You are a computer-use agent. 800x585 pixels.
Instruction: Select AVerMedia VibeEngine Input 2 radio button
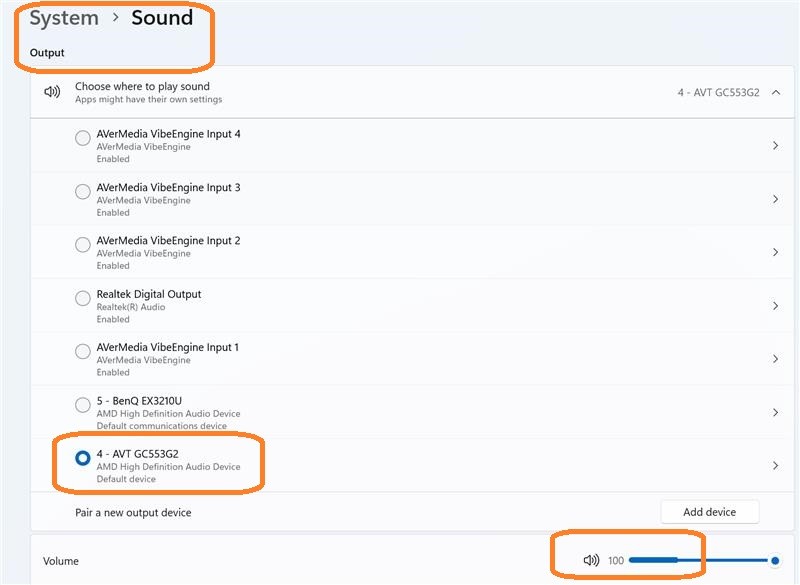tap(83, 246)
